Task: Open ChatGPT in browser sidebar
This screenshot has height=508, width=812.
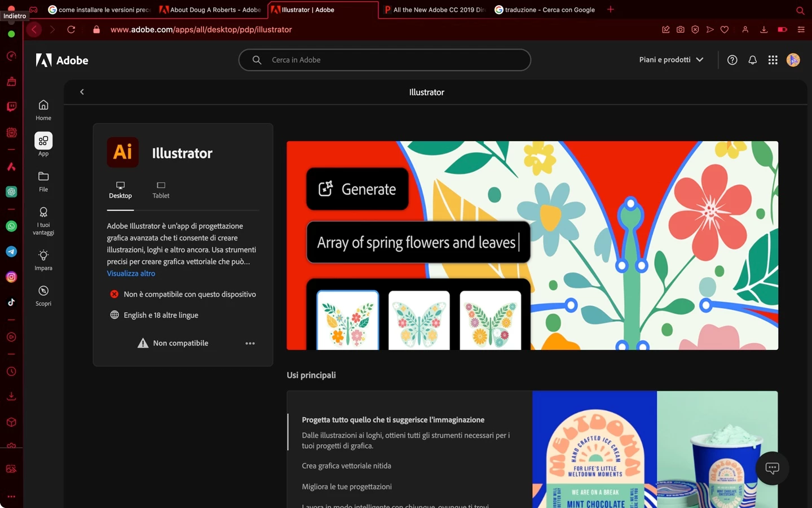Action: [x=11, y=191]
